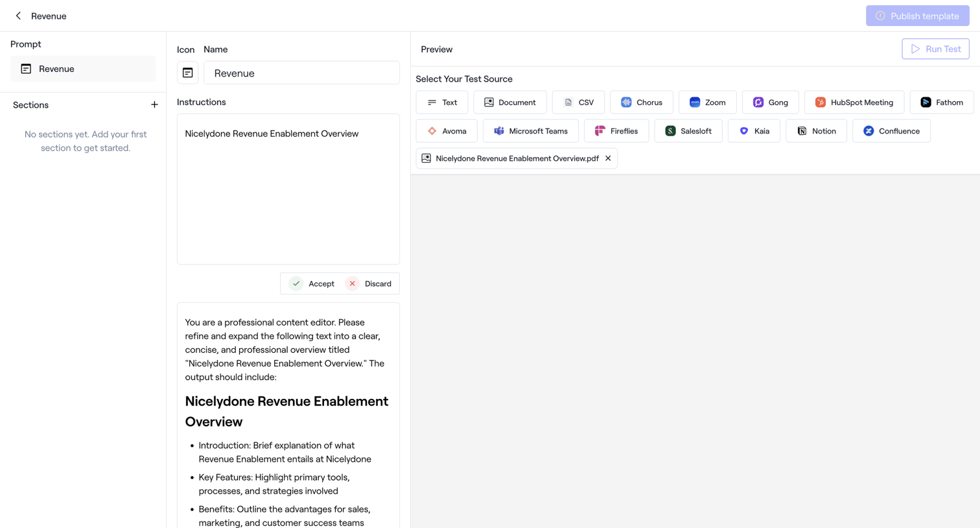This screenshot has height=528, width=980.
Task: Click the suggested heading Nicelydone Revenue Enablement Overview
Action: click(286, 411)
